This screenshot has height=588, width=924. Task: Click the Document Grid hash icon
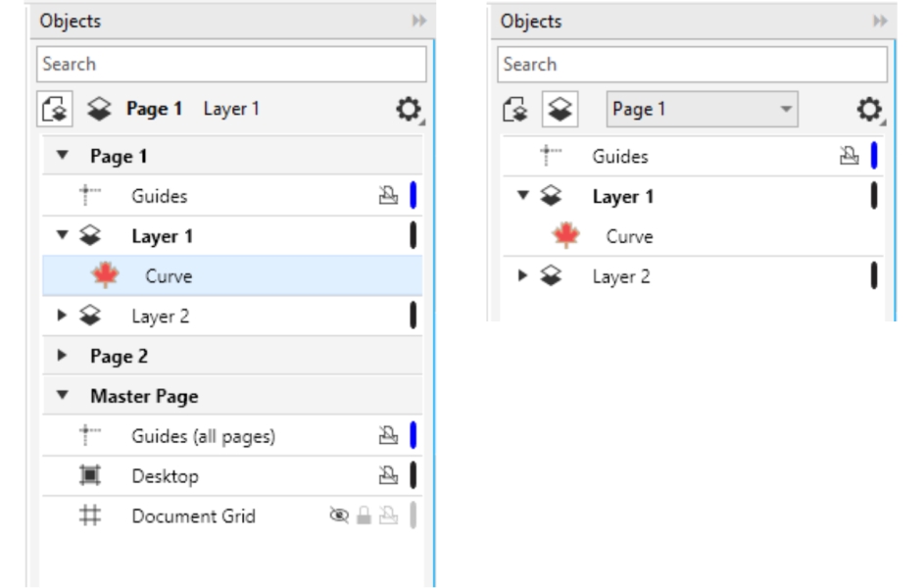[89, 516]
